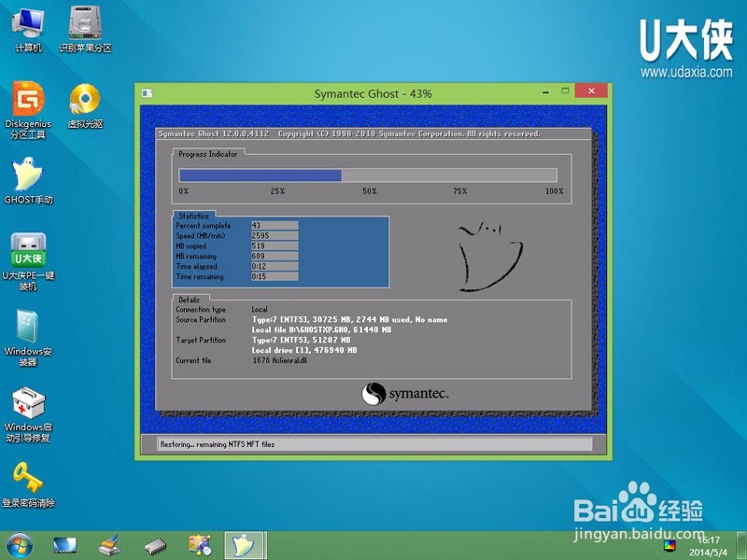This screenshot has width=747, height=560.
Task: Click the MB remaining value 689
Action: pyautogui.click(x=275, y=256)
